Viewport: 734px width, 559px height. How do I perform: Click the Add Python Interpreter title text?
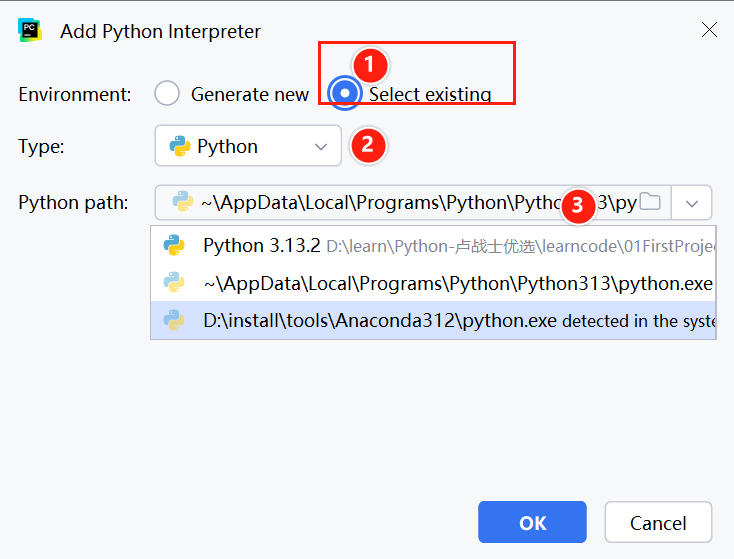click(160, 31)
